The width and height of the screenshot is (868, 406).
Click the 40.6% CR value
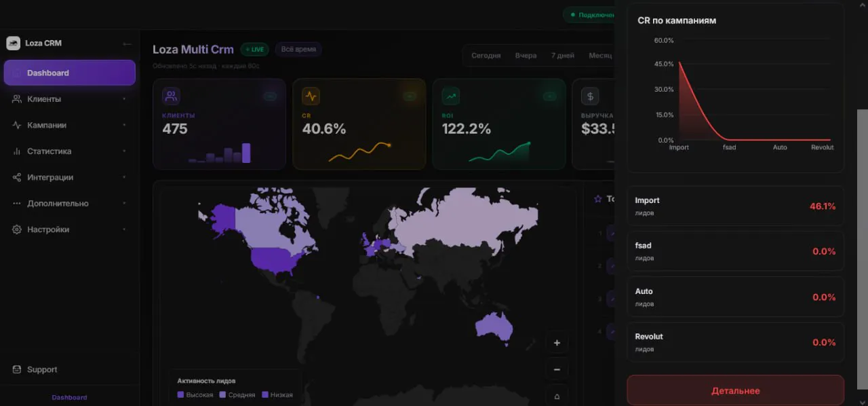coord(324,128)
